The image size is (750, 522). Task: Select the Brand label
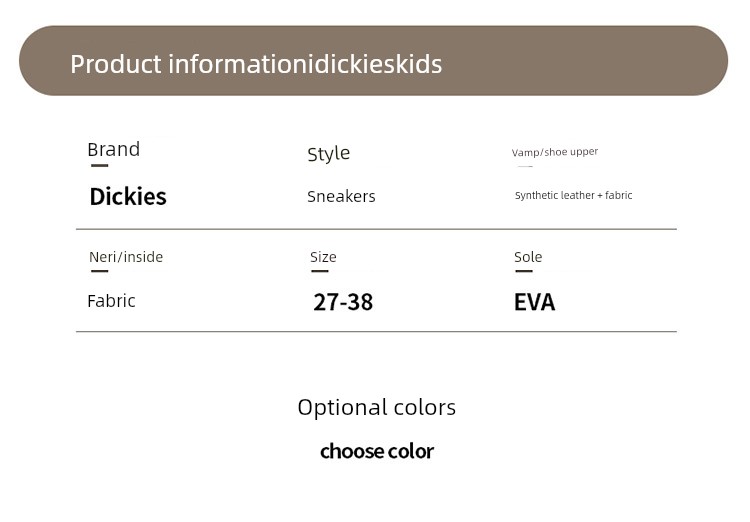click(x=114, y=149)
